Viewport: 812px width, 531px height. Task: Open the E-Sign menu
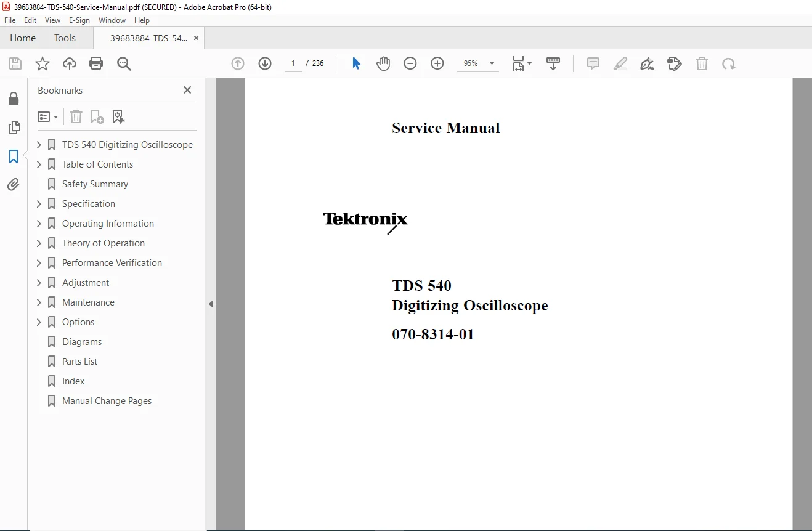pos(79,20)
